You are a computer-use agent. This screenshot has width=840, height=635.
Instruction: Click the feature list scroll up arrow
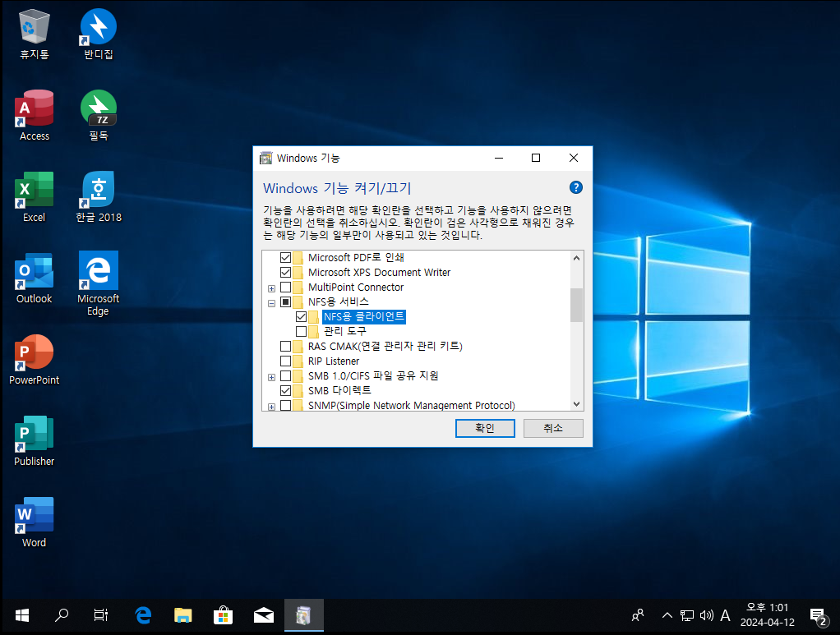tap(576, 258)
